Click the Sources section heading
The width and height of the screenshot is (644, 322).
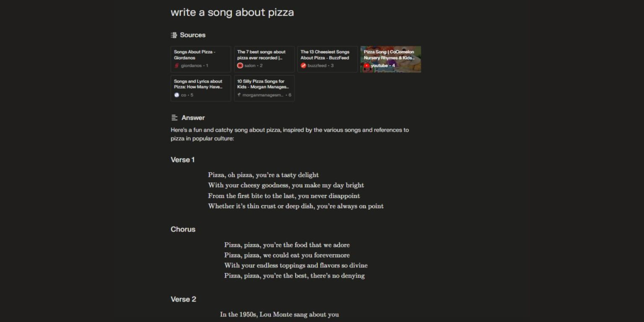click(x=192, y=35)
